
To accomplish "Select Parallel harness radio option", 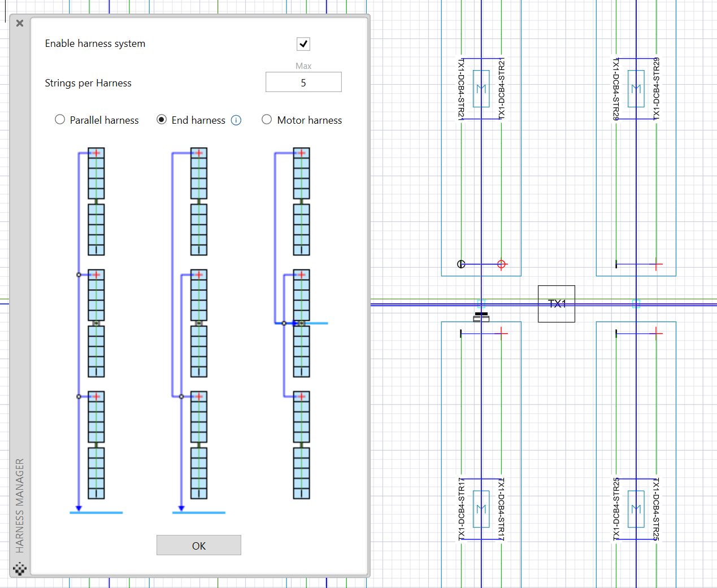I will 60,120.
